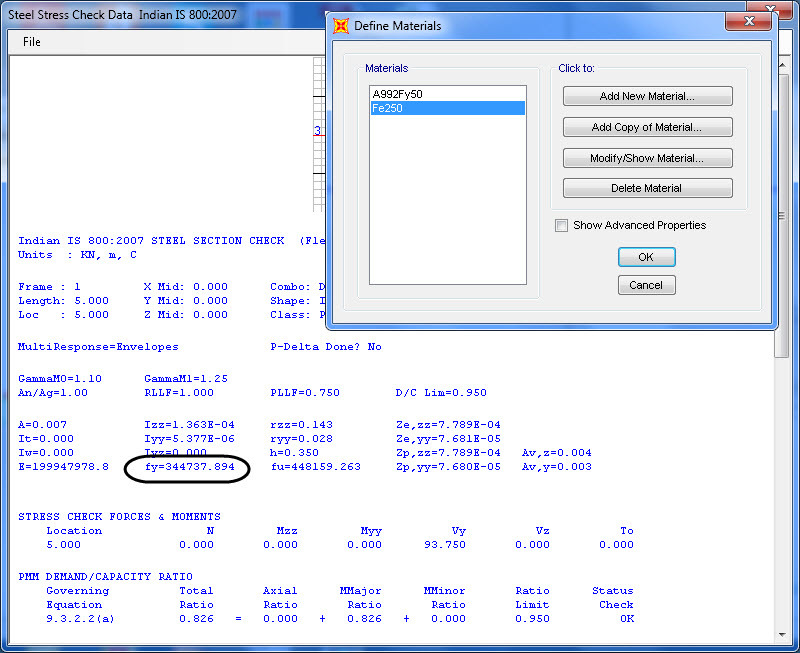Click governing equation 9.3.2.2(a)
The width and height of the screenshot is (800, 653).
coord(80,619)
